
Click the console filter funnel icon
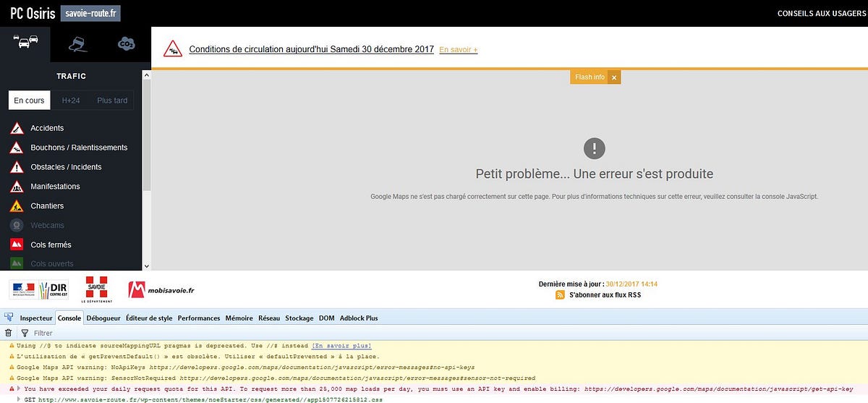[x=25, y=333]
